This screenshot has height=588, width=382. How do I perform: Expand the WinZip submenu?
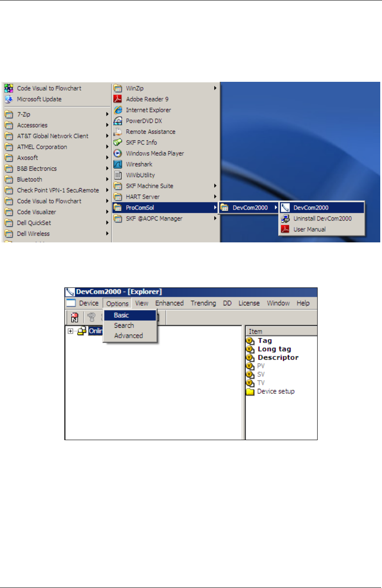[165, 88]
